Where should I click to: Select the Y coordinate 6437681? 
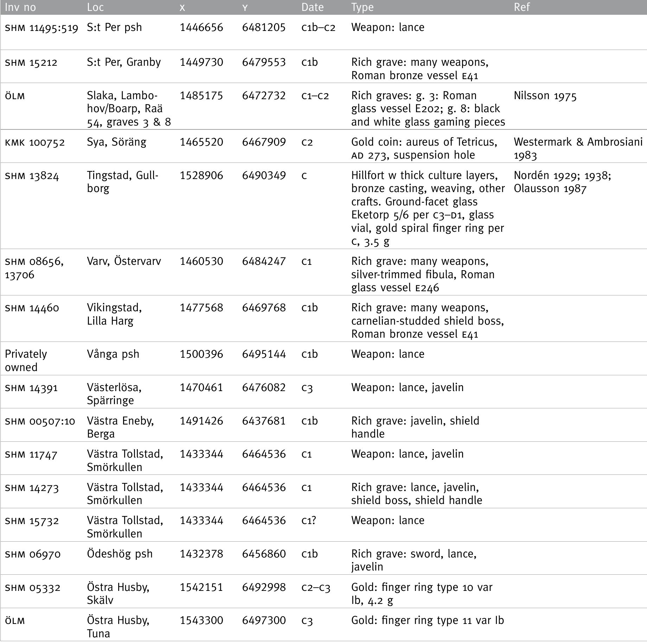[264, 421]
